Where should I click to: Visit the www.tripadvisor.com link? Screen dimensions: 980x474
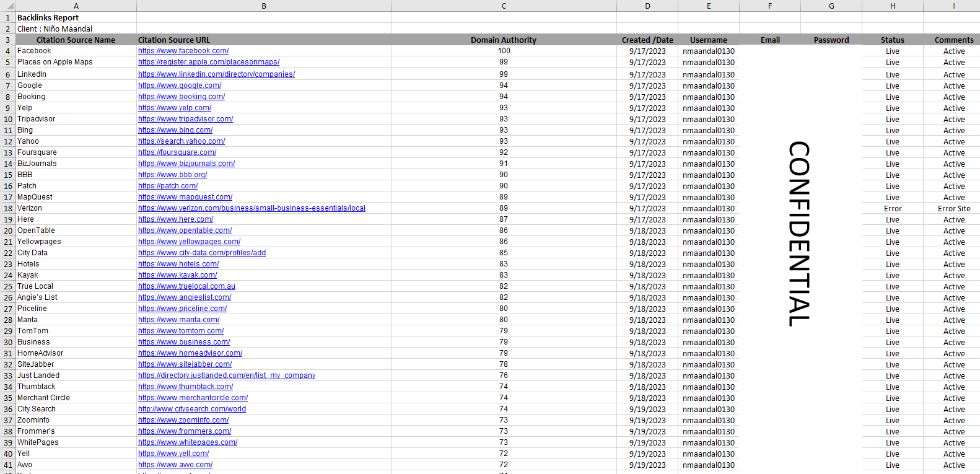point(186,119)
